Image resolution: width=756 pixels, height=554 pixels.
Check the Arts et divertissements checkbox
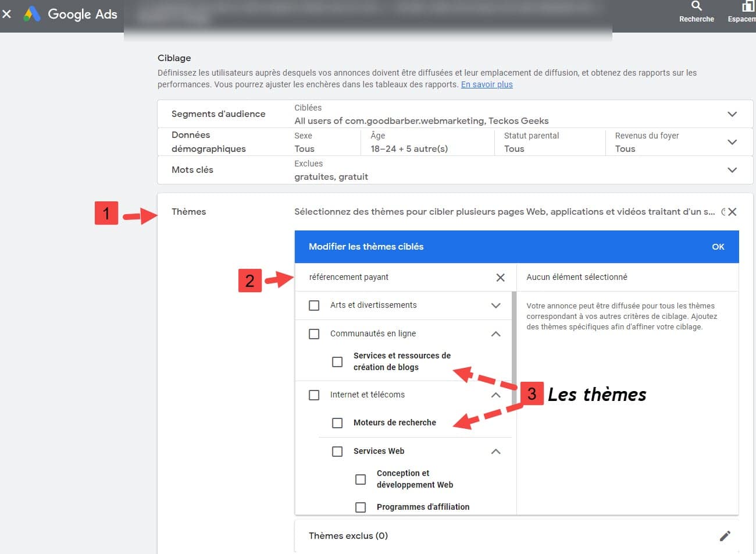coord(314,306)
